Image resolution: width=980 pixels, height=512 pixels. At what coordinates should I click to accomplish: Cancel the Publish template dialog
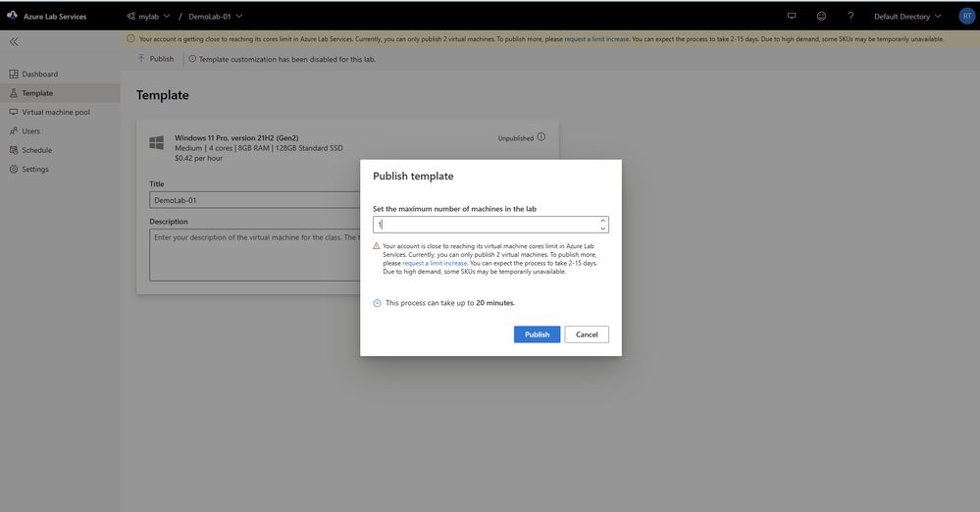pyautogui.click(x=587, y=334)
